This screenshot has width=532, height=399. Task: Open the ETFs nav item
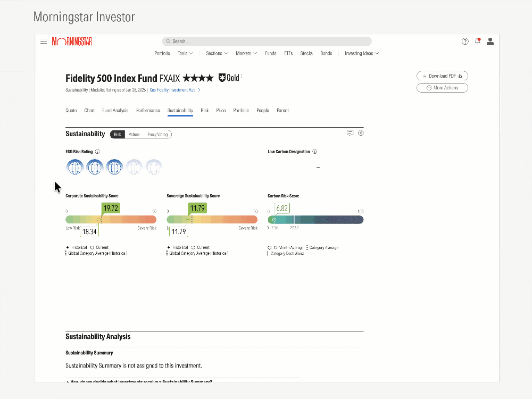coord(288,53)
